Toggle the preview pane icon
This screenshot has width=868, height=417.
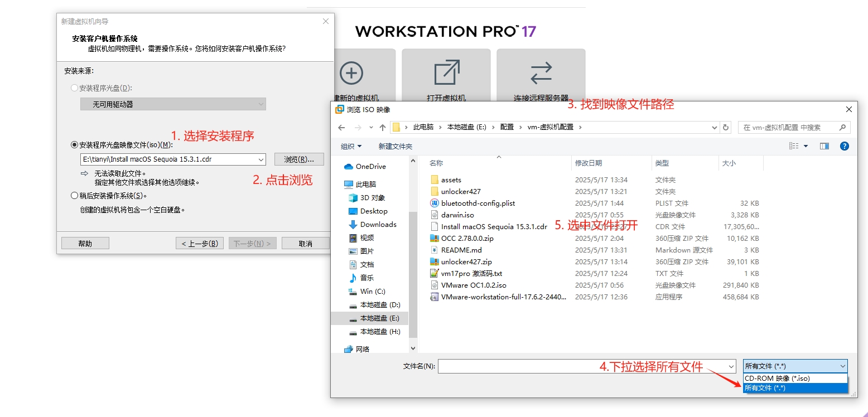pyautogui.click(x=824, y=146)
